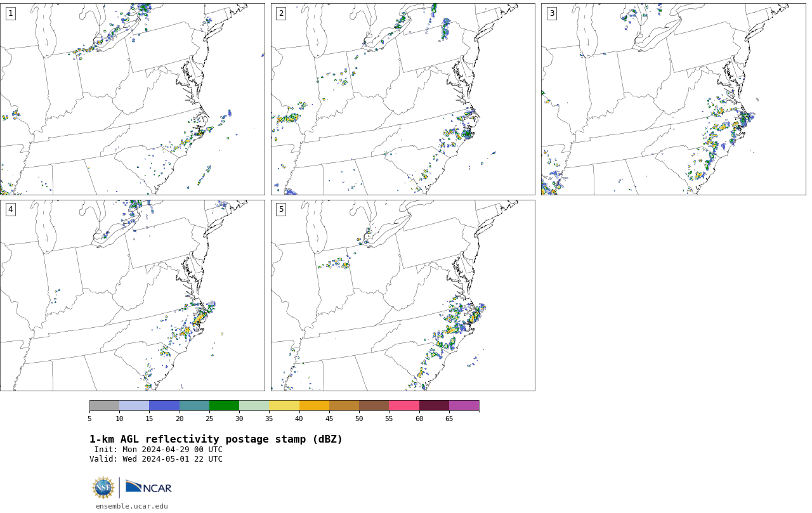Click the pink 55-60 dBZ swatch
This screenshot has width=812, height=513.
404,406
